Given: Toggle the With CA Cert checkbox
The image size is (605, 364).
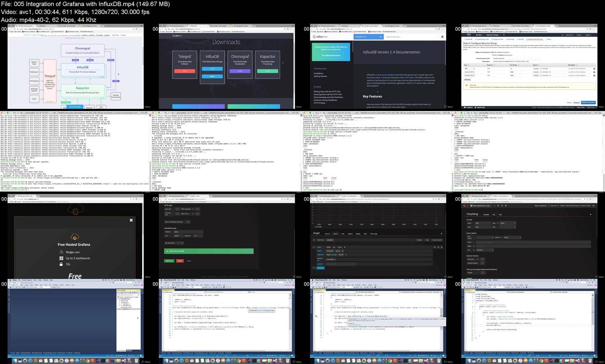Looking at the screenshot, I should (197, 214).
